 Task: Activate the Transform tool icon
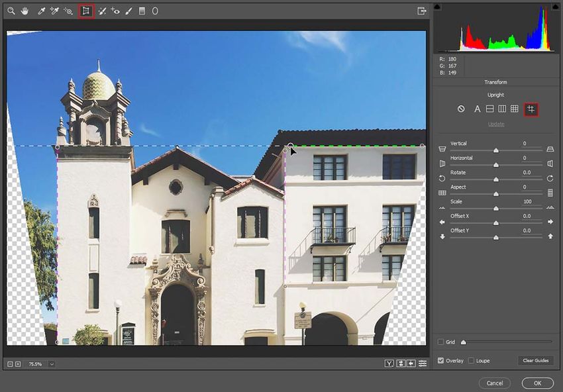[x=86, y=11]
